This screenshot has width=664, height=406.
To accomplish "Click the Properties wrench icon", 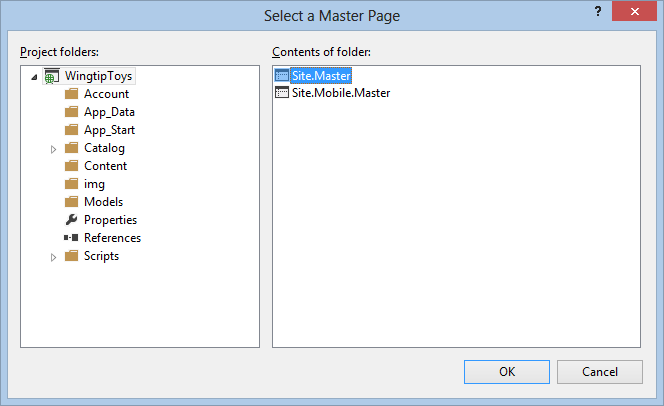I will (71, 220).
